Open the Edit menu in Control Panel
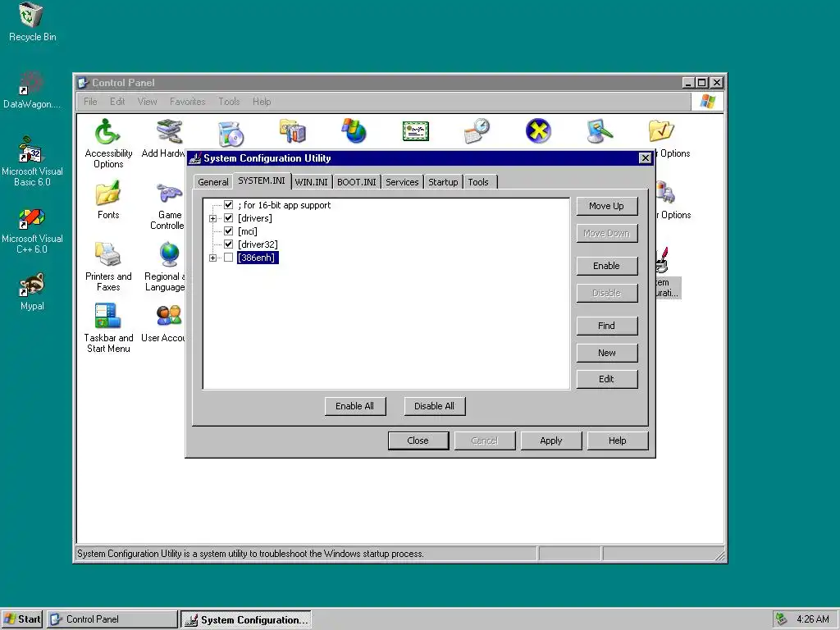This screenshot has height=630, width=840. [117, 102]
